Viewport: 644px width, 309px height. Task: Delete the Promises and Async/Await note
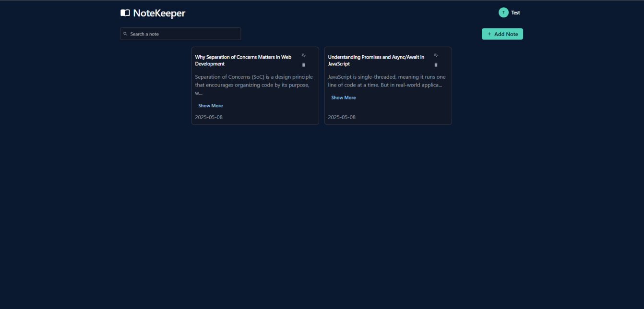[436, 64]
